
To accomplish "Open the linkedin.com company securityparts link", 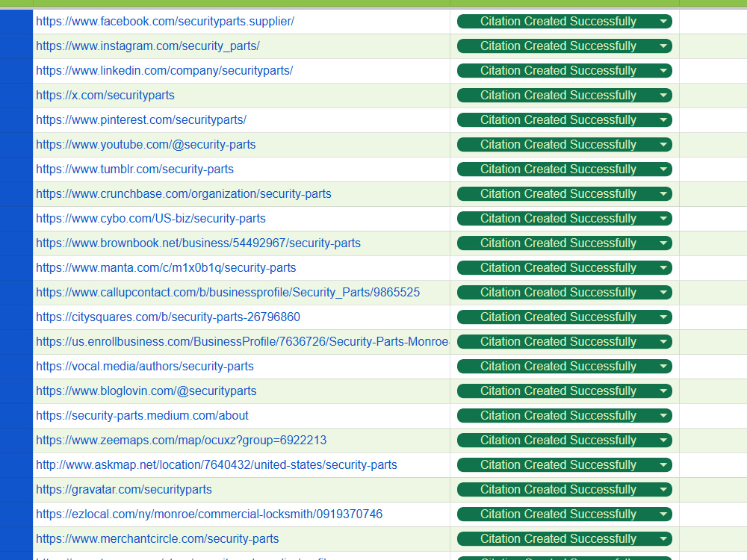I will (x=164, y=71).
